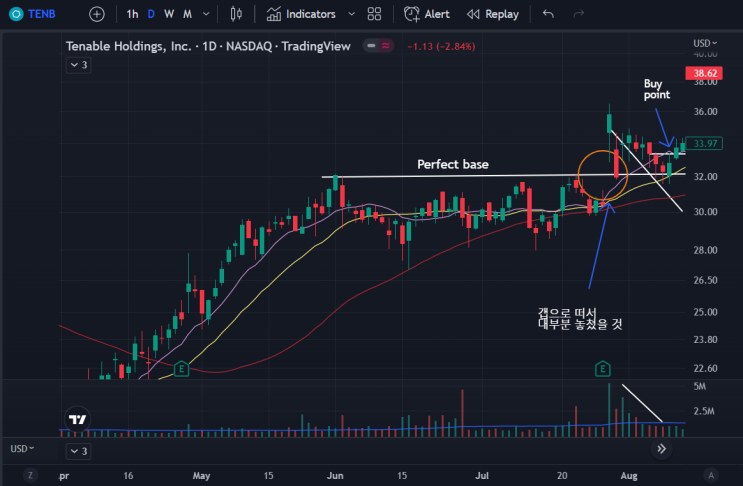Click the TradingView logo badge
This screenshot has height=486, width=743.
click(77, 419)
